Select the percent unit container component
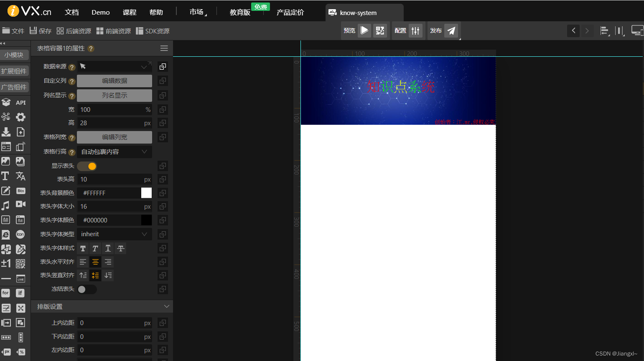 21,352
